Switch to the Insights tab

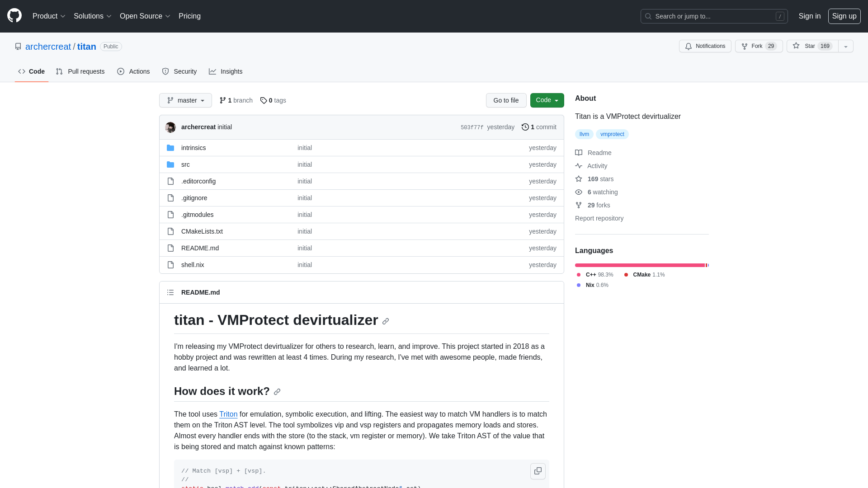pyautogui.click(x=226, y=71)
